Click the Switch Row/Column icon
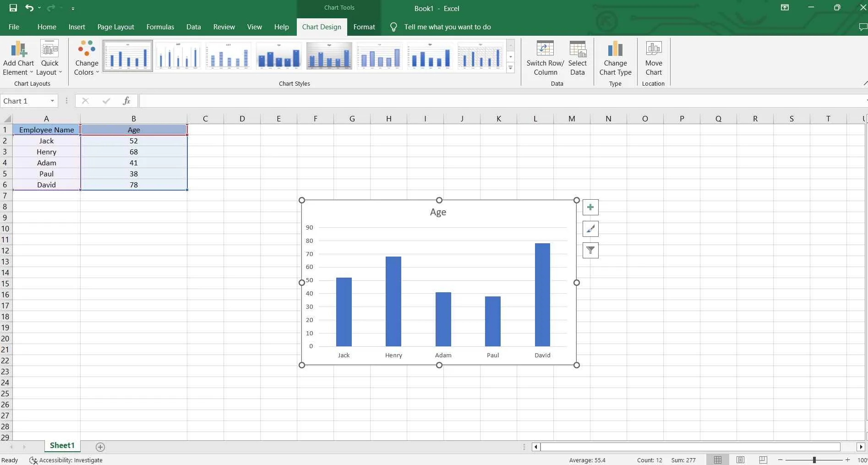This screenshot has width=868, height=465. (x=545, y=58)
